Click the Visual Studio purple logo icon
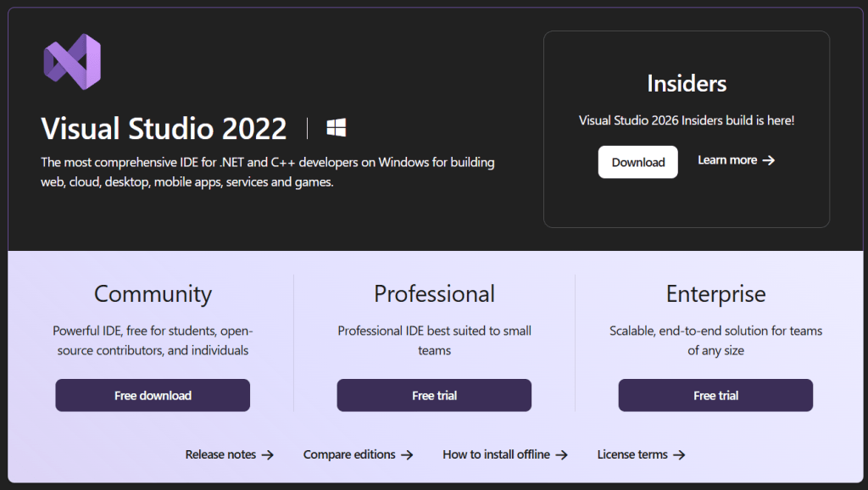 pyautogui.click(x=71, y=62)
